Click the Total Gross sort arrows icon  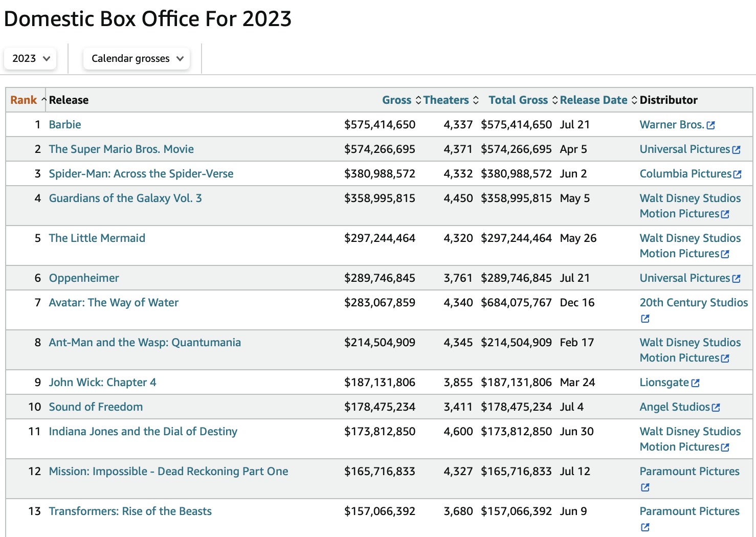(x=555, y=100)
